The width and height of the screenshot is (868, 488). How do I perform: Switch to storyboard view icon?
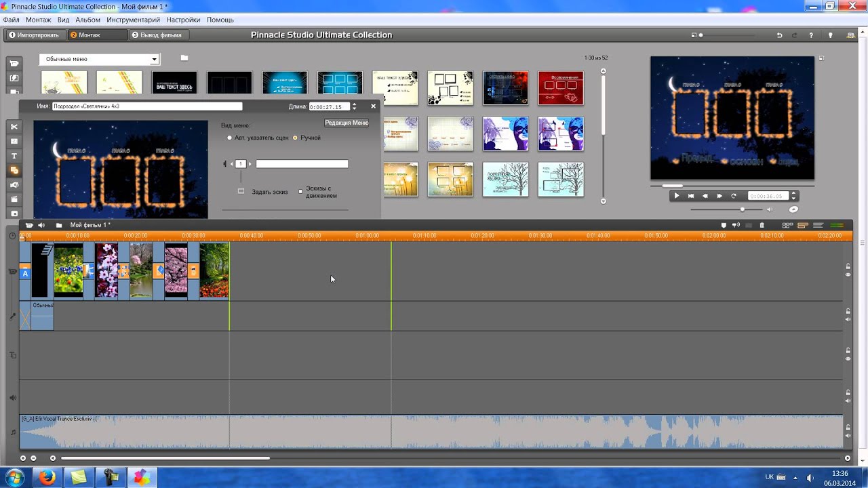[787, 225]
